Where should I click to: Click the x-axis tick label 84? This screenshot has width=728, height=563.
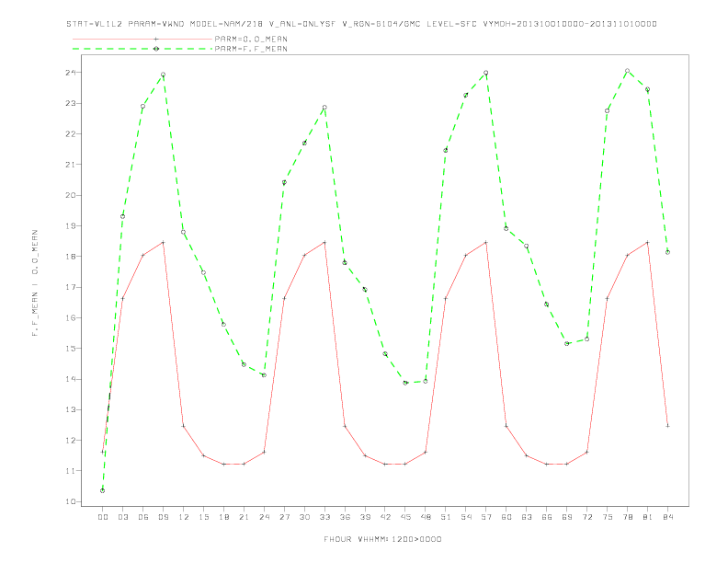point(667,517)
